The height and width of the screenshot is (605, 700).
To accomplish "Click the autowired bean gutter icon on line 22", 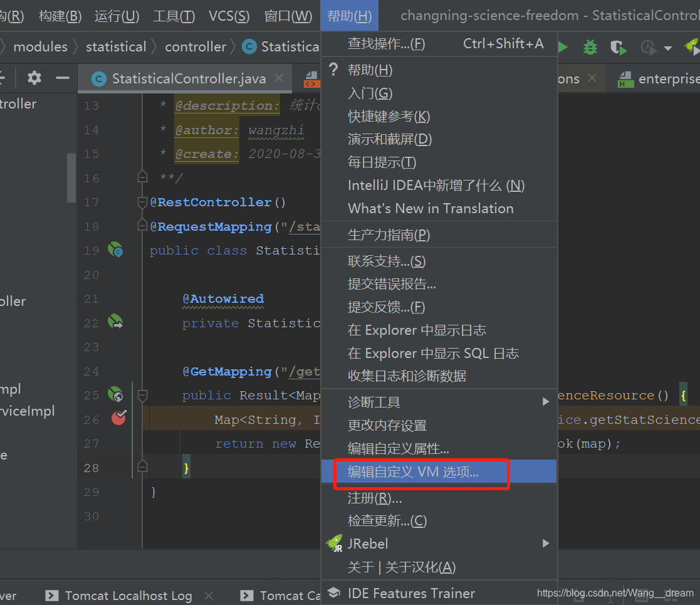I will pos(115,322).
